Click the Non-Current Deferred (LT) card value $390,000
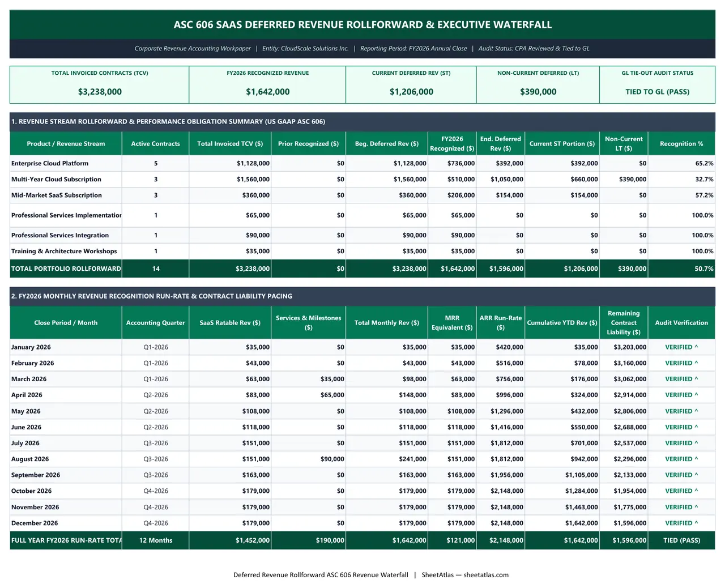This screenshot has width=725, height=588. (x=538, y=92)
